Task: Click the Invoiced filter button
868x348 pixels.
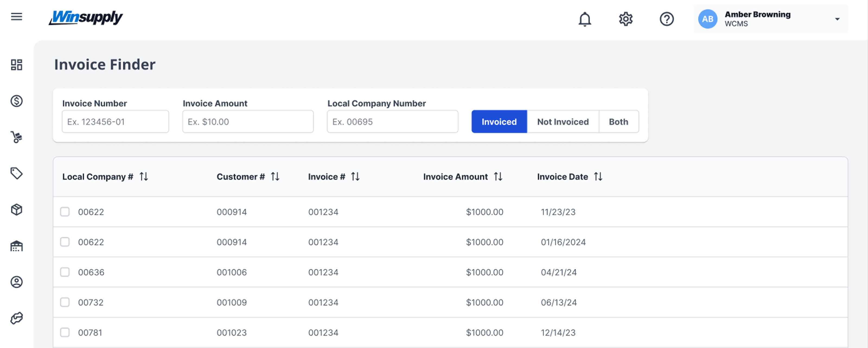Action: coord(499,122)
